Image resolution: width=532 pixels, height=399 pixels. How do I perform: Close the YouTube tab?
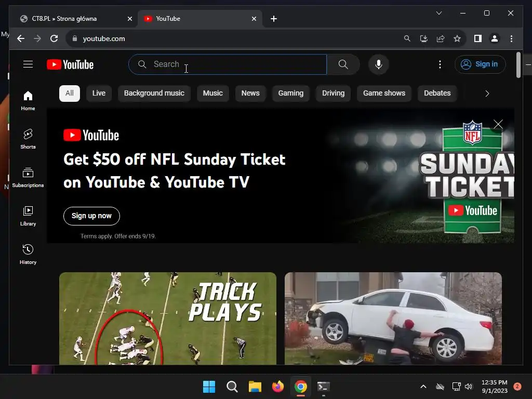point(254,19)
